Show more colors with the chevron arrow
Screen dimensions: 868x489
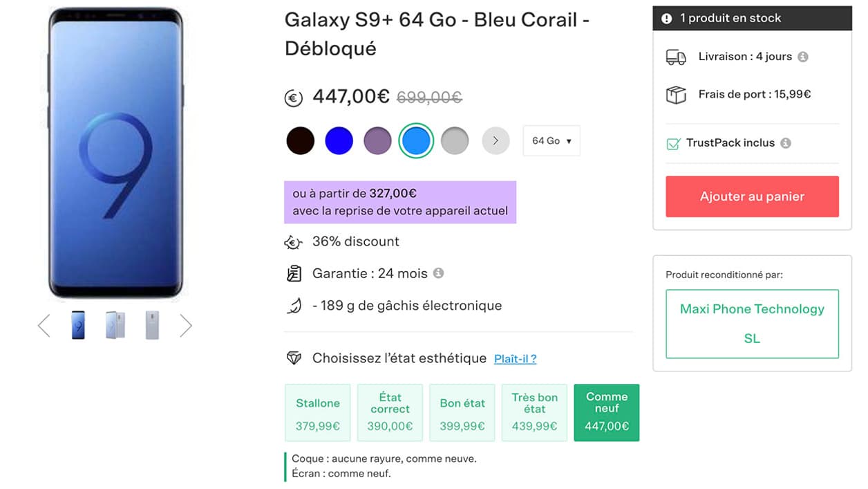496,140
